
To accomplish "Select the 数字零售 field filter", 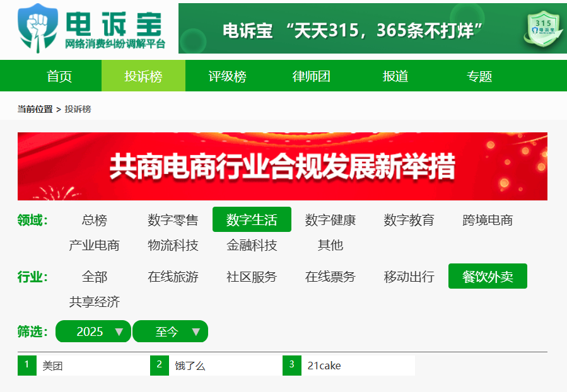I will pos(173,220).
